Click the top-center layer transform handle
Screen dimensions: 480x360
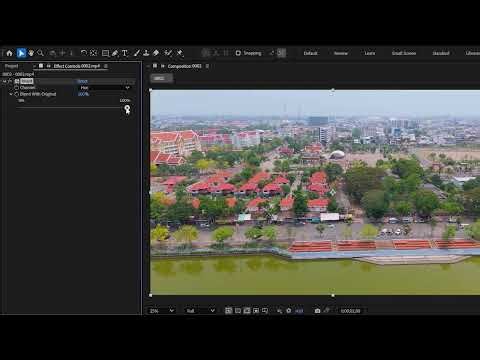332,90
